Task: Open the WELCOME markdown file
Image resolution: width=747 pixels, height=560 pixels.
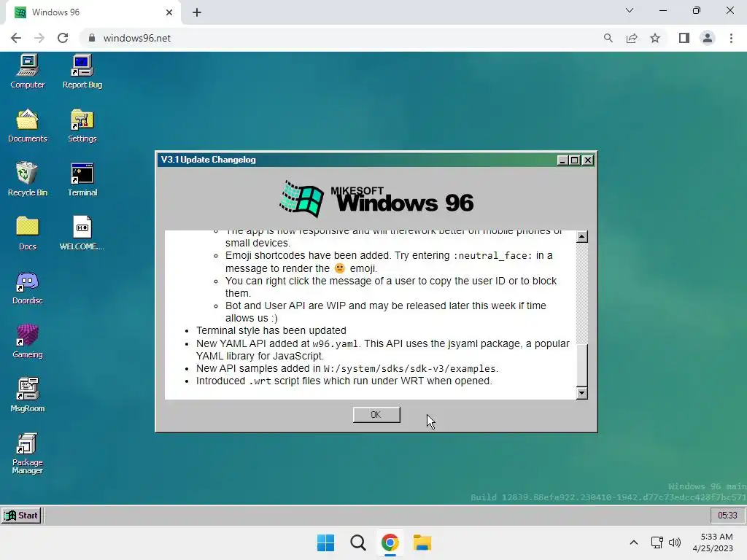Action: pos(82,233)
